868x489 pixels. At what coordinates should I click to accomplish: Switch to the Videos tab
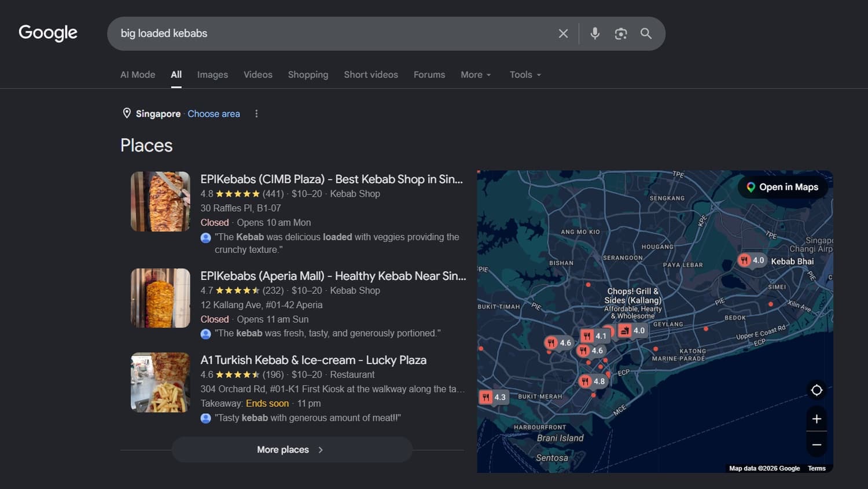[258, 75]
